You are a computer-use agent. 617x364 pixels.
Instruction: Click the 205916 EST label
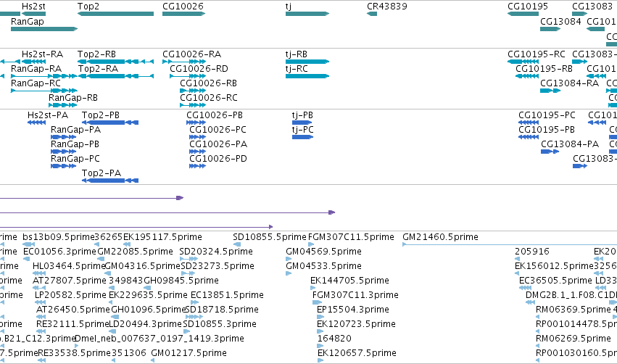pyautogui.click(x=531, y=252)
